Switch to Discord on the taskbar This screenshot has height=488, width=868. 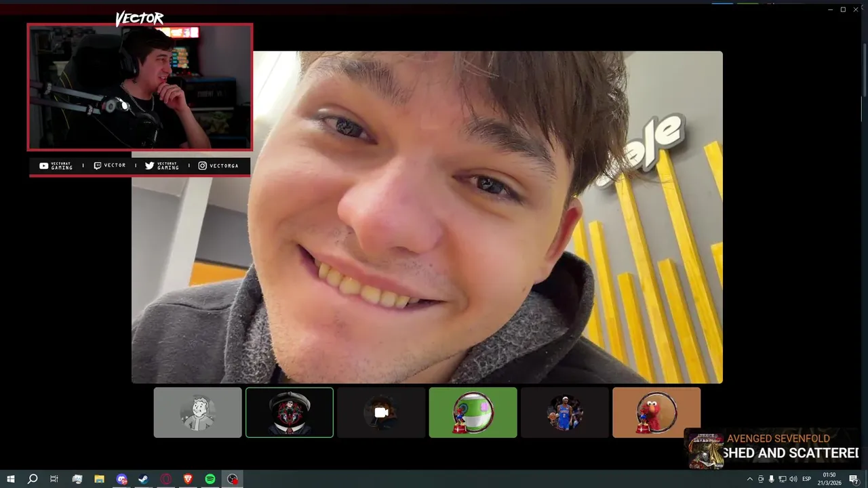(121, 479)
